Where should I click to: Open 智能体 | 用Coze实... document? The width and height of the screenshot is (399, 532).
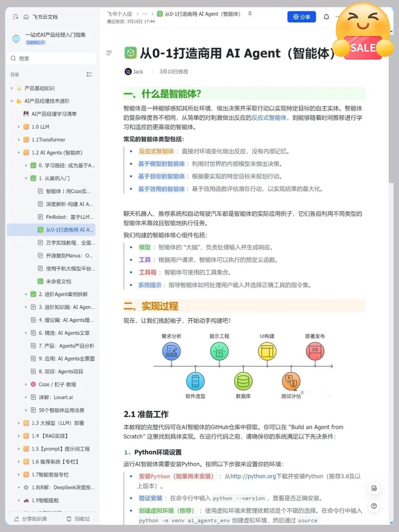coord(65,191)
